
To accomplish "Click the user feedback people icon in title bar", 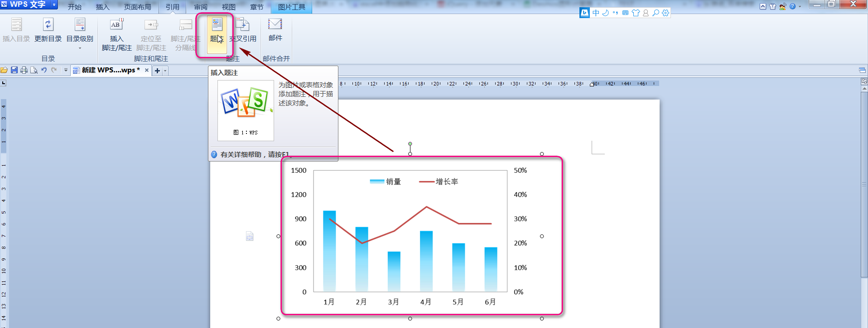I will (x=782, y=6).
